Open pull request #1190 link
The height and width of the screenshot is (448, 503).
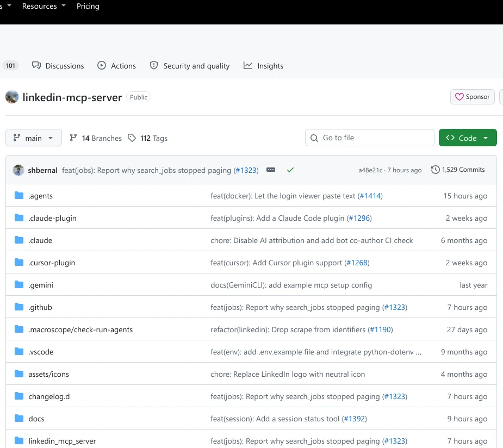coord(380,329)
